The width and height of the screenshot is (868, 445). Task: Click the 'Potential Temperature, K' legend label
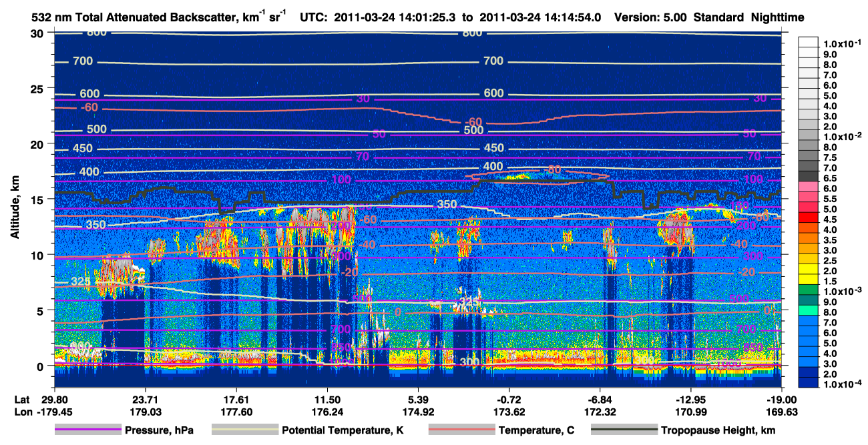point(343,430)
